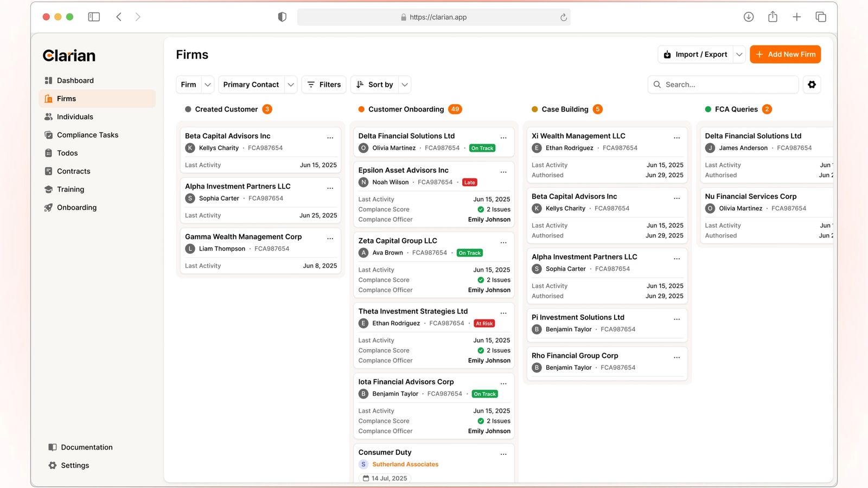
Task: Open the Dashboard sidebar item
Action: pyautogui.click(x=97, y=80)
